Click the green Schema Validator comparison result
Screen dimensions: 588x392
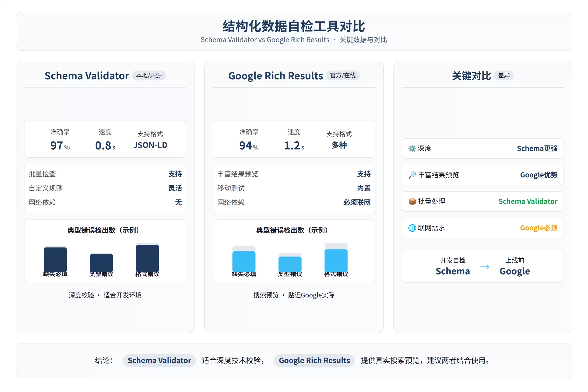coord(528,201)
